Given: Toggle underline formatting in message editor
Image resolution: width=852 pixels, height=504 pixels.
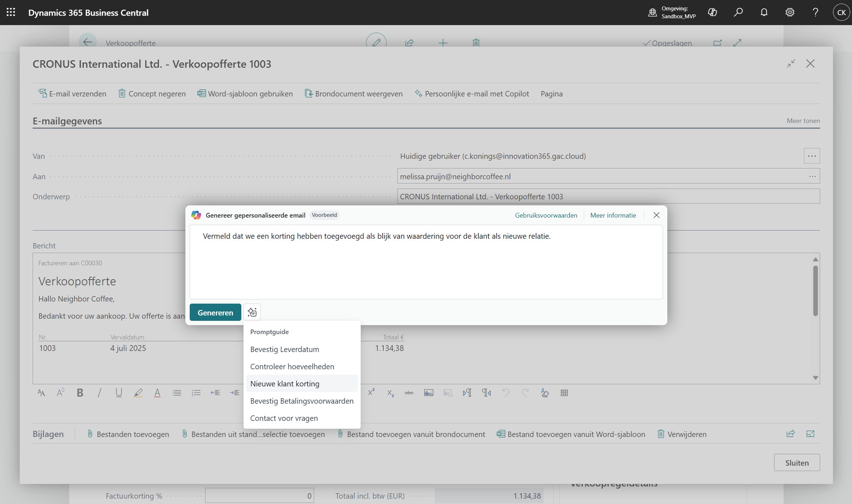Looking at the screenshot, I should (x=119, y=393).
